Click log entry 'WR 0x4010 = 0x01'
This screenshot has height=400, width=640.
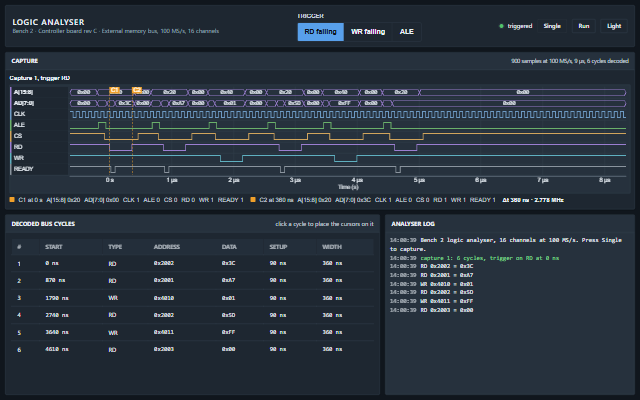pos(447,284)
